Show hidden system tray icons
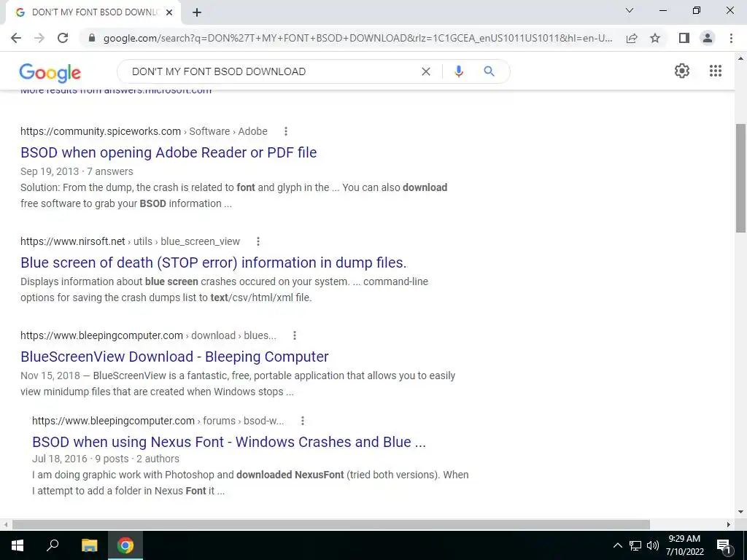Image resolution: width=747 pixels, height=560 pixels. tap(617, 545)
